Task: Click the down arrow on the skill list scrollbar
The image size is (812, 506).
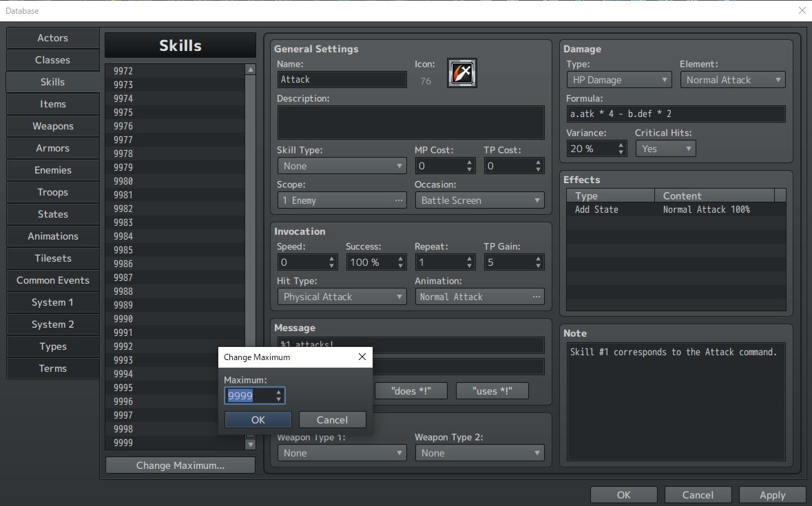Action: coord(250,444)
